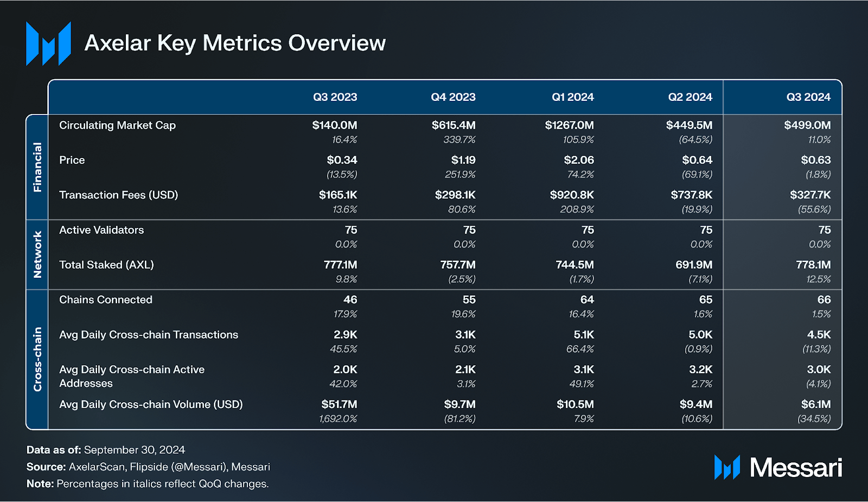The width and height of the screenshot is (868, 502).
Task: Click the Circulating Market Cap row label
Action: pos(117,125)
